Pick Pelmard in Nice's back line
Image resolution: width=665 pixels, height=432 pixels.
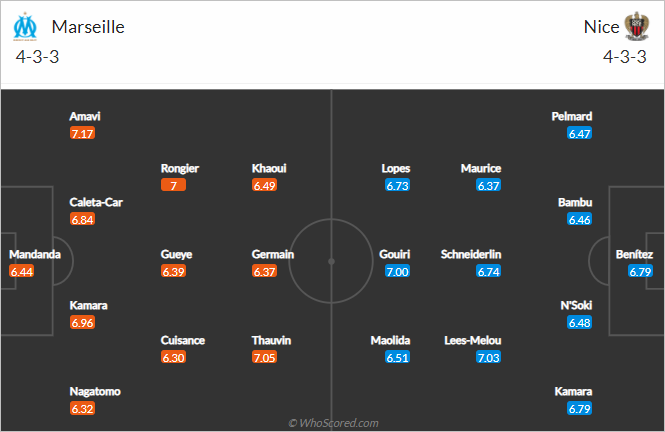[572, 116]
